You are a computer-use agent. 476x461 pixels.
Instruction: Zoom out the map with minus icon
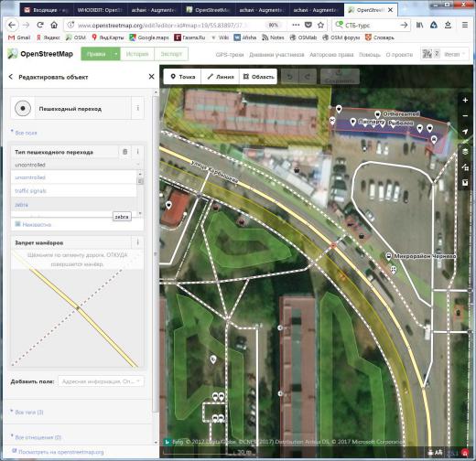point(465,116)
